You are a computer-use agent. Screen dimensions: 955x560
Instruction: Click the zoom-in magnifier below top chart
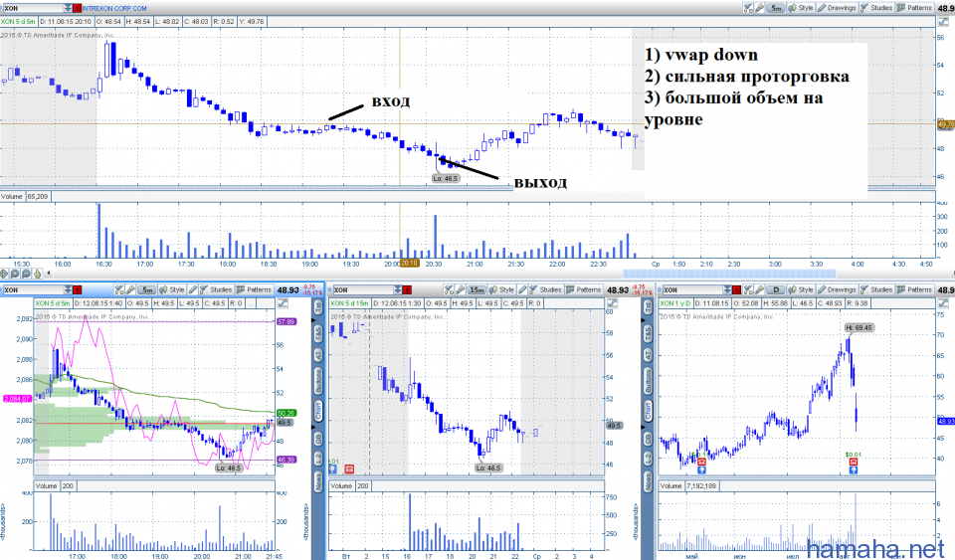[16, 274]
